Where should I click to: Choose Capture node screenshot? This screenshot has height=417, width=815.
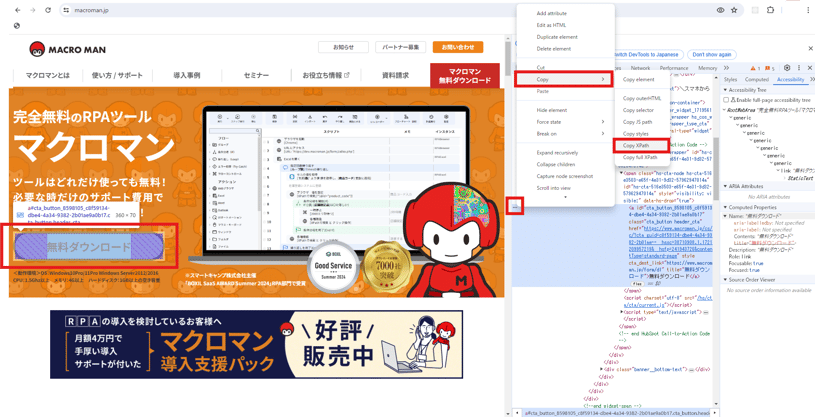tap(564, 176)
